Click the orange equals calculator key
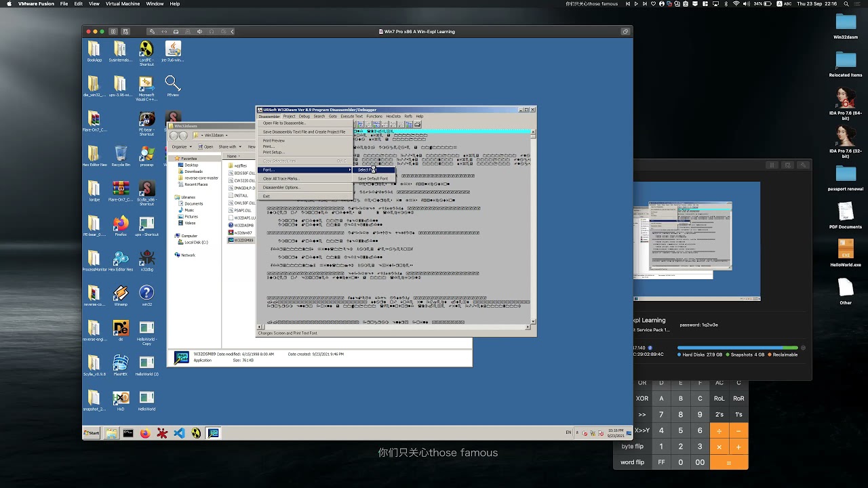 tap(729, 462)
